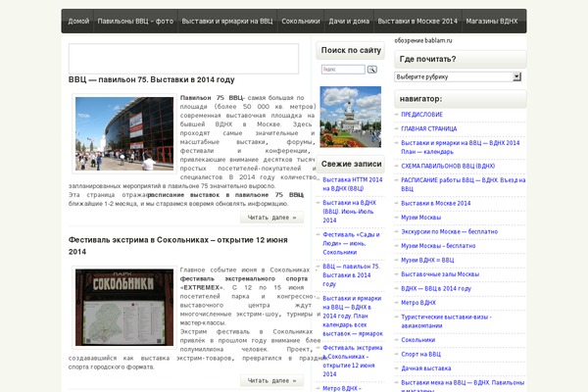Click the 'Свежие записи' widget heading
Screen dimensions: 588x392
click(x=351, y=164)
